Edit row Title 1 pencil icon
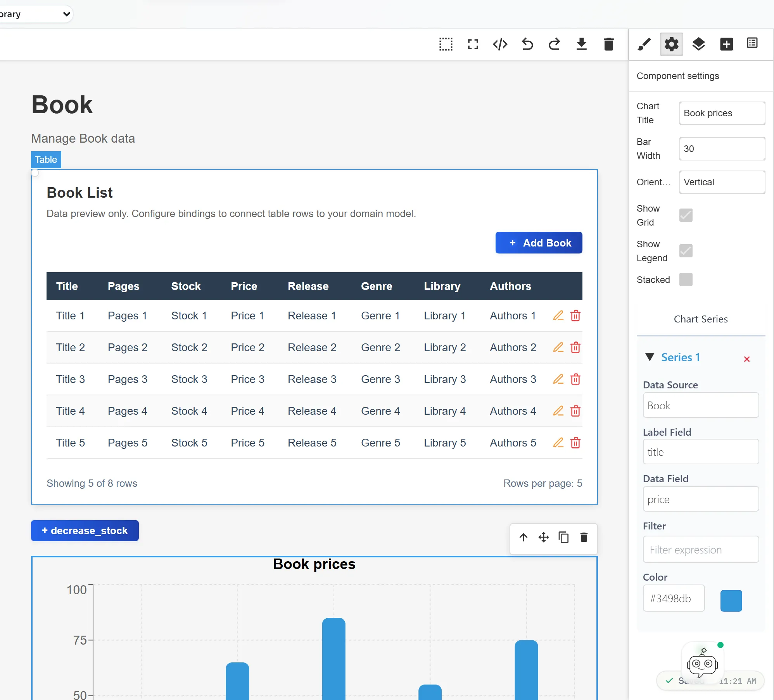The image size is (774, 700). pyautogui.click(x=558, y=316)
